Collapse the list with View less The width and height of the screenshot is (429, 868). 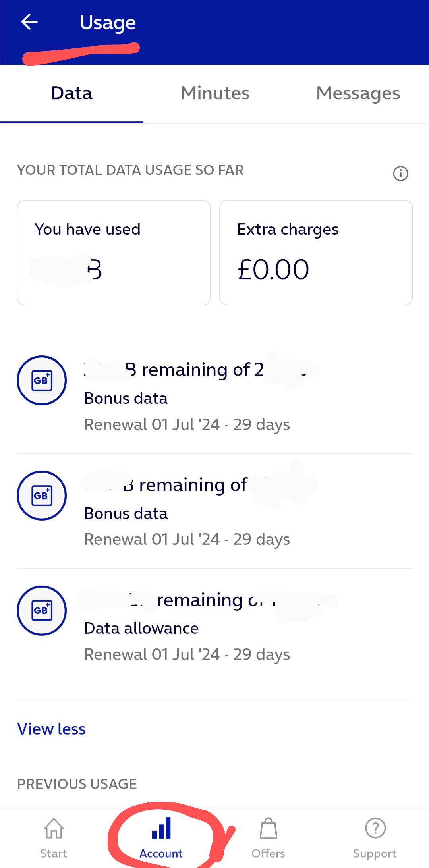(x=52, y=729)
